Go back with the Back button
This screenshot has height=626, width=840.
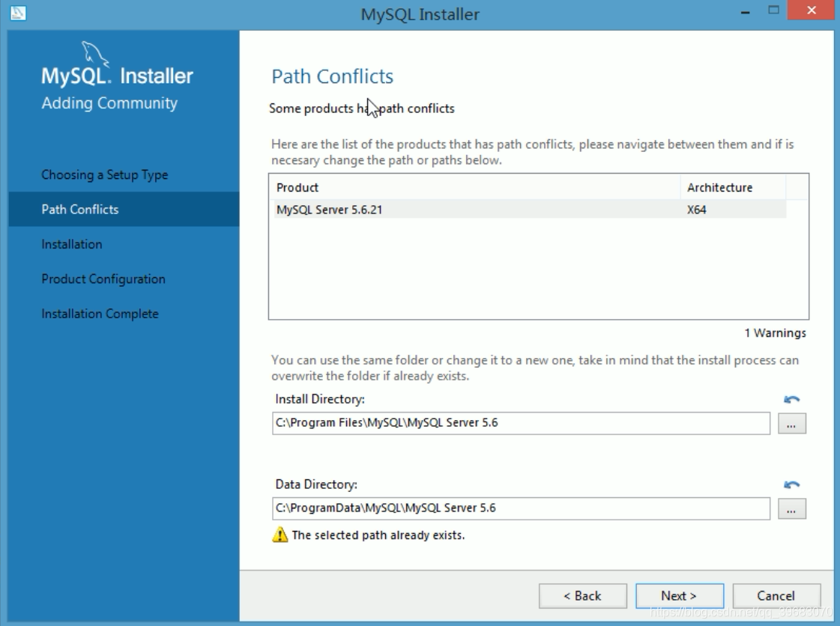coord(582,595)
